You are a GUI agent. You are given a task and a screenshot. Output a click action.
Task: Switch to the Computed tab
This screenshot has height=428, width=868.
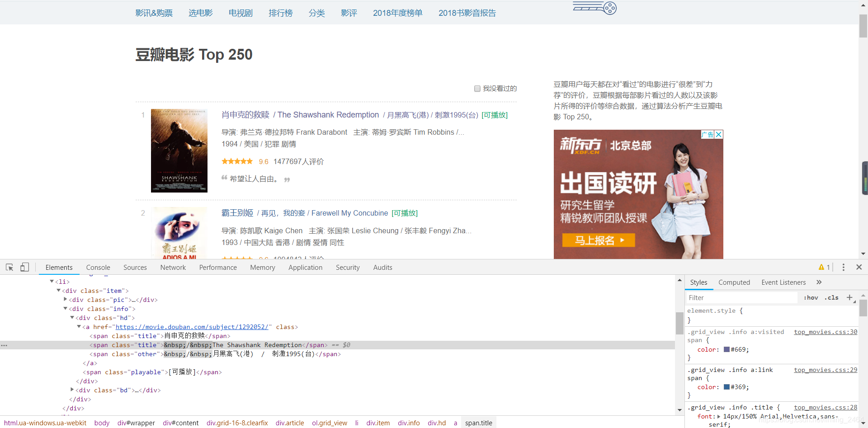[734, 282]
